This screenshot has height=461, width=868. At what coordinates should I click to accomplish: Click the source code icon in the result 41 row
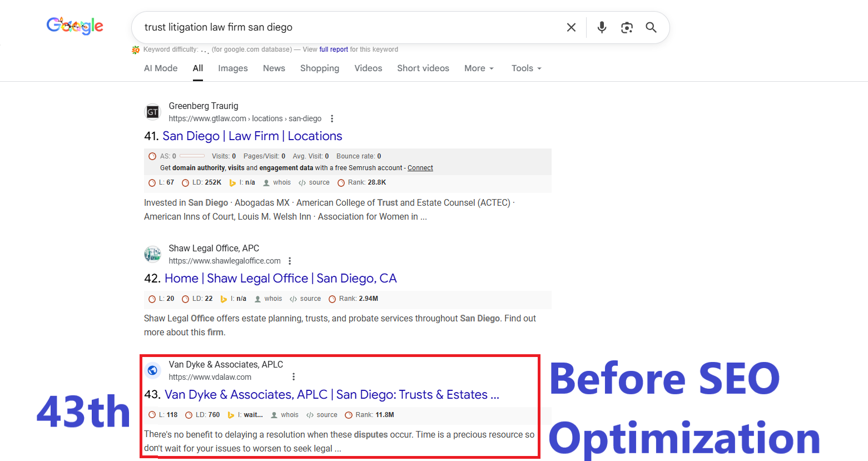(x=302, y=183)
